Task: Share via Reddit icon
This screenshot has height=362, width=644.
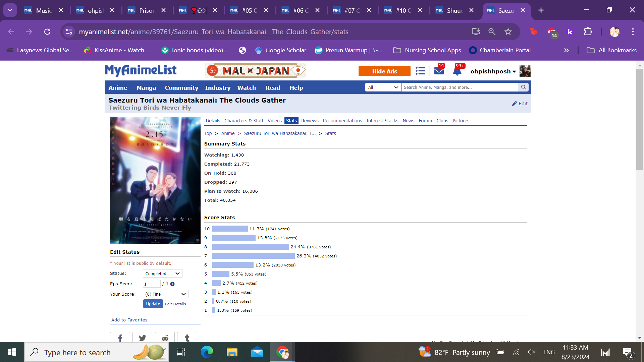Action: coord(165,338)
